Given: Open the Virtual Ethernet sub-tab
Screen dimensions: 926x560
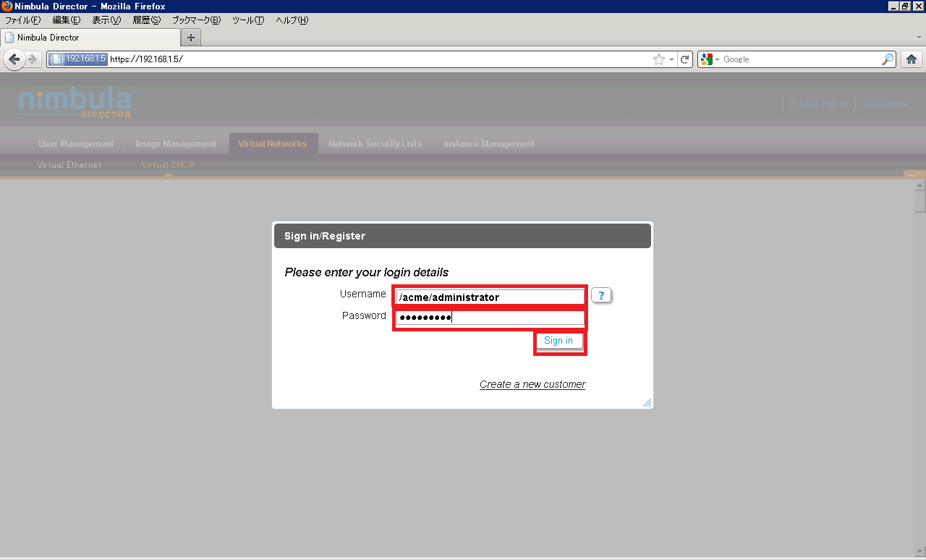Looking at the screenshot, I should click(x=69, y=165).
